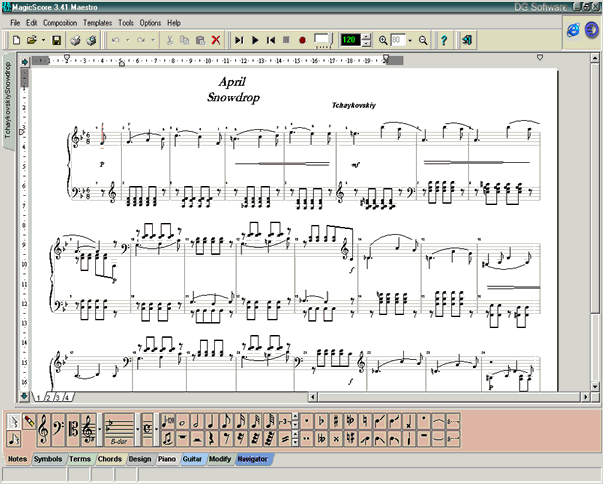Screen dimensions: 603x484
Task: Open print preview with the second printer icon
Action: pyautogui.click(x=91, y=40)
